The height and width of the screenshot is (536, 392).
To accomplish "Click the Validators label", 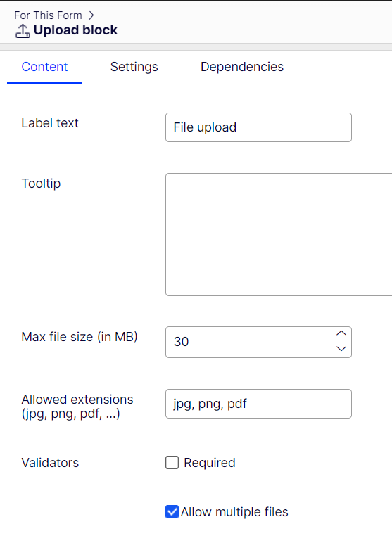I will [50, 463].
